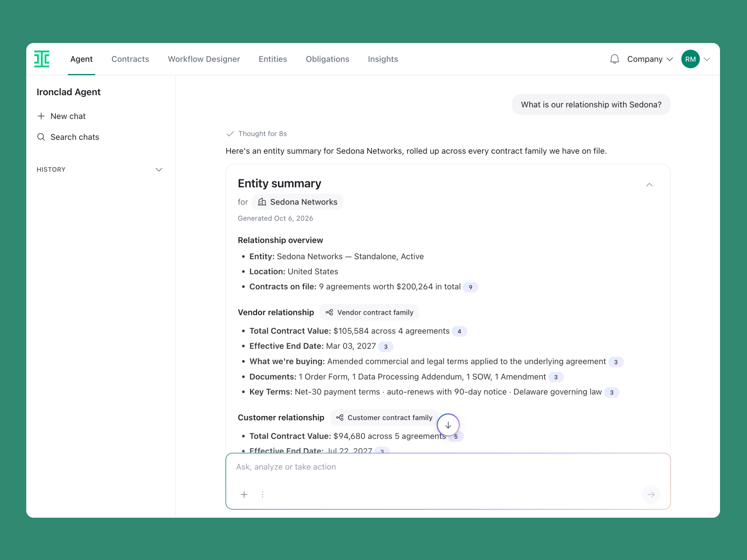Screen dimensions: 747x560
Task: Click citation badge 4 after vendor Total Contract Value
Action: (x=459, y=331)
